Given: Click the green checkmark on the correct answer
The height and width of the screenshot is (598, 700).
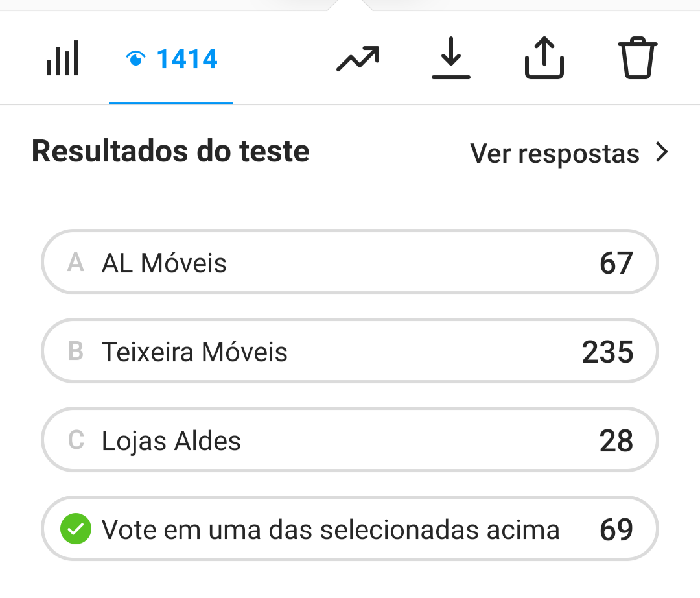Looking at the screenshot, I should pyautogui.click(x=76, y=529).
